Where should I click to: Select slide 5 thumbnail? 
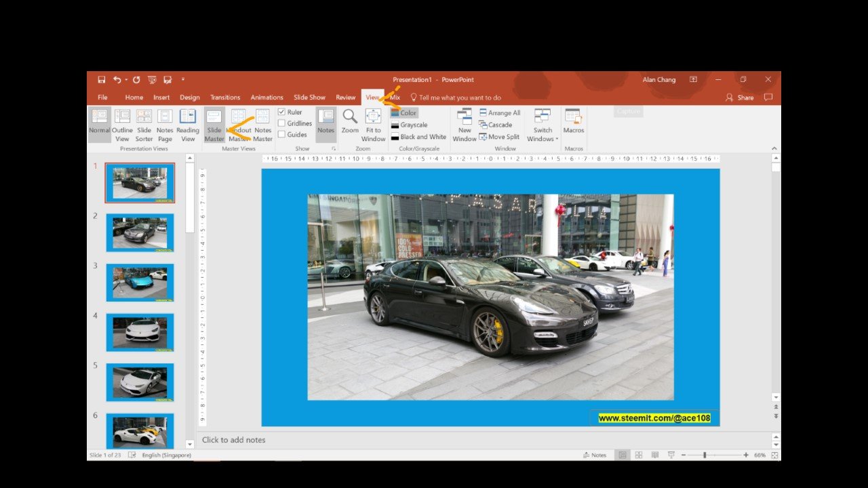(140, 382)
